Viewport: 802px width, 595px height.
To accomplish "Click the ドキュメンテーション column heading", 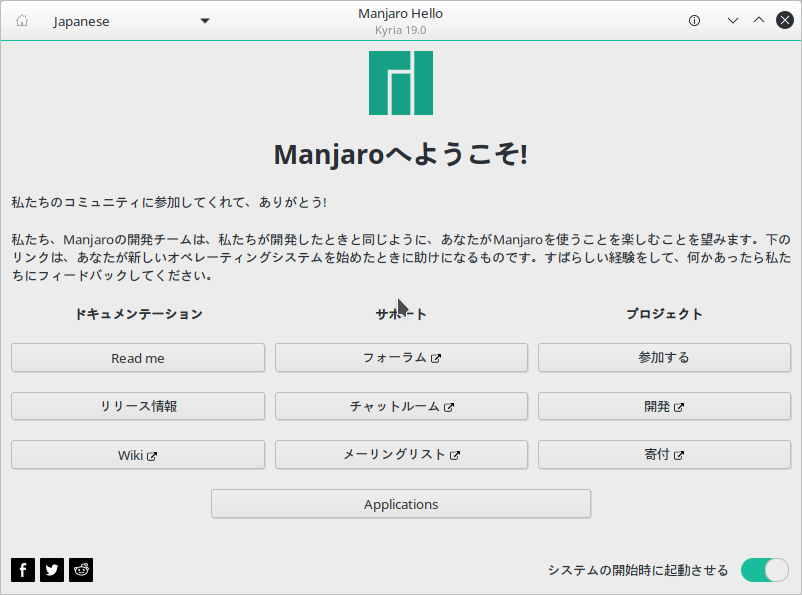I will [x=139, y=314].
